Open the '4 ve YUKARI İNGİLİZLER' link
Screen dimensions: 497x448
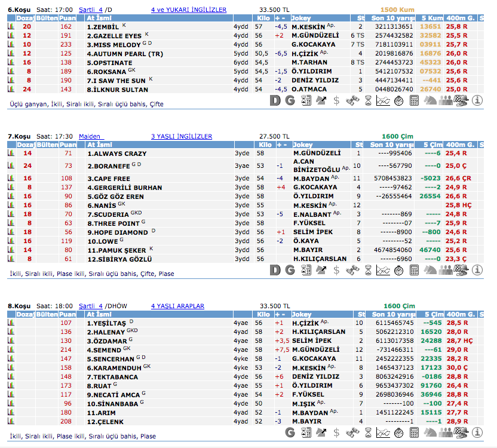pos(188,10)
